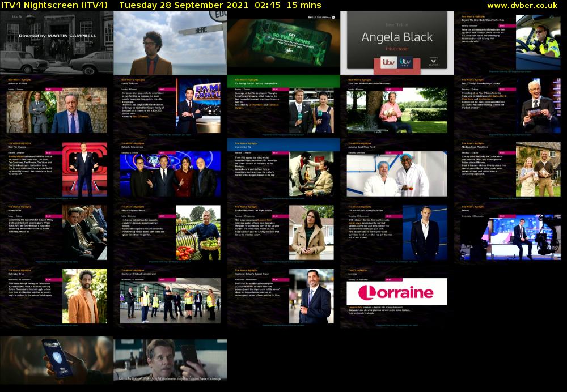Select the Grantchester highlights frame

click(57, 233)
